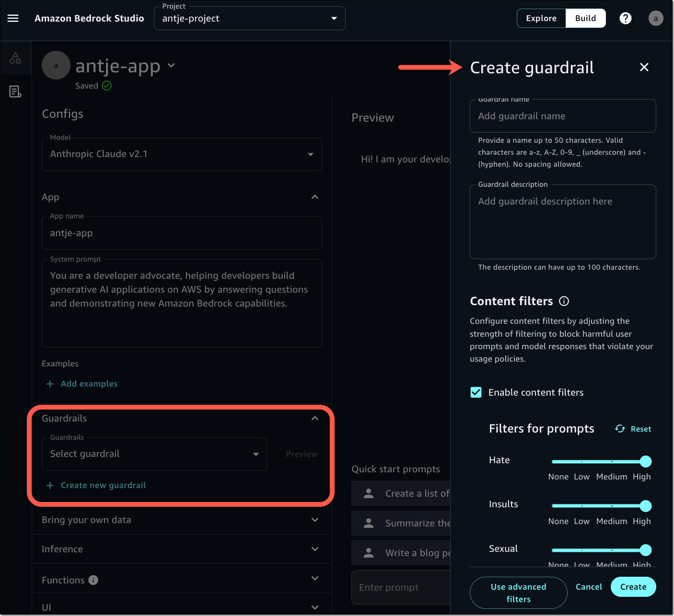
Task: Show Content filters info tooltip
Action: [x=564, y=301]
